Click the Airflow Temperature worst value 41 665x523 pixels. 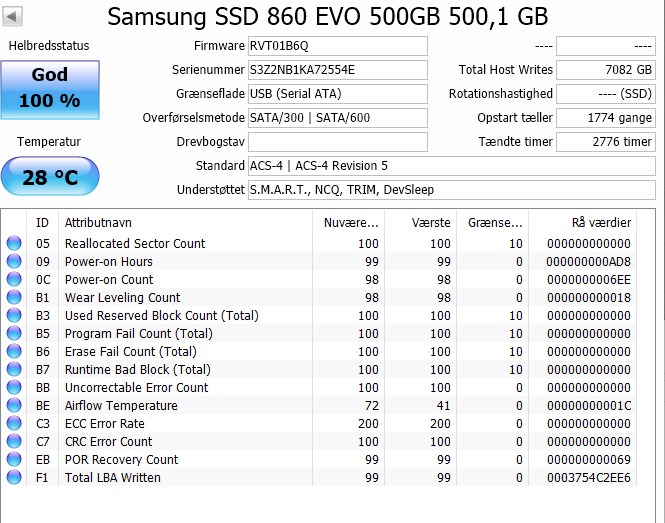(x=443, y=406)
